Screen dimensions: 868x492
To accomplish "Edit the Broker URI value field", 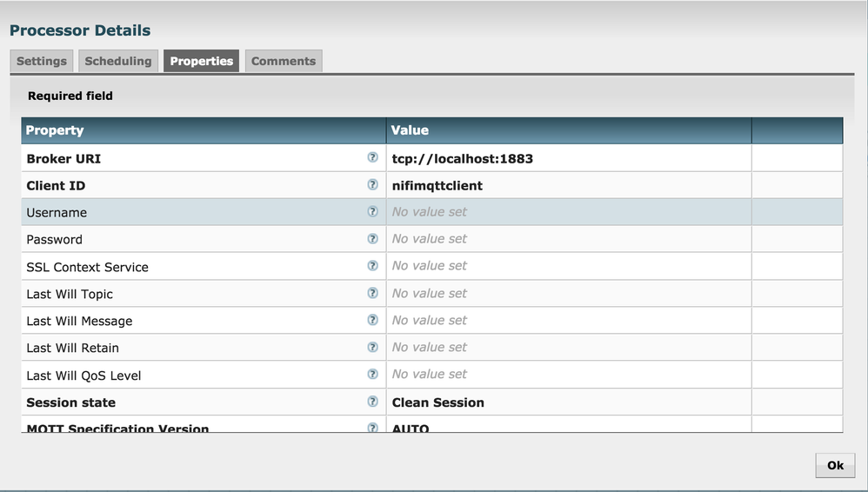I will [568, 158].
